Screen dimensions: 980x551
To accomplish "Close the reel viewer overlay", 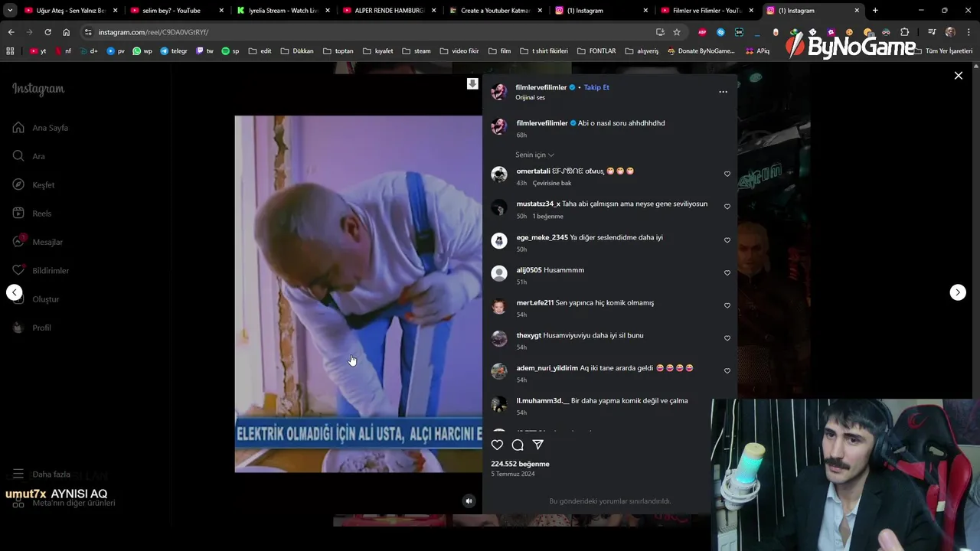I will coord(958,76).
